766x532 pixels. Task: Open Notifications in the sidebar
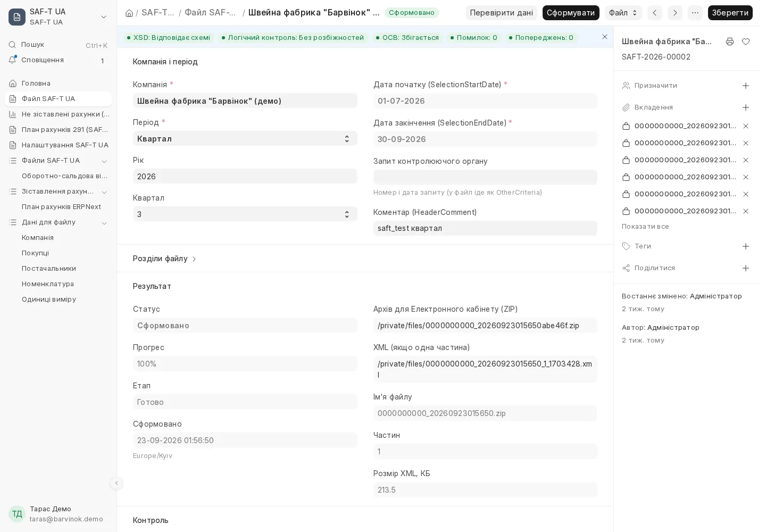point(59,60)
